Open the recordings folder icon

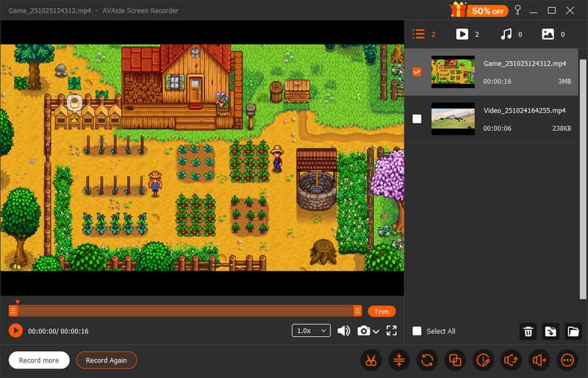coord(573,332)
